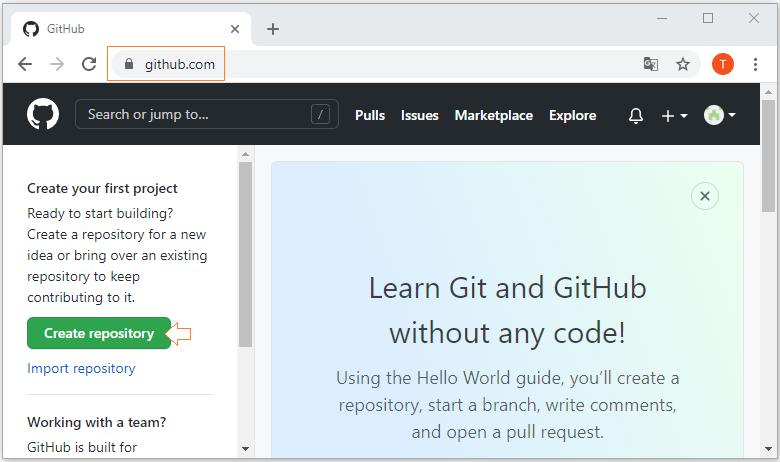Viewport: 780px width, 462px height.
Task: Click the green Create repository button
Action: [x=99, y=333]
